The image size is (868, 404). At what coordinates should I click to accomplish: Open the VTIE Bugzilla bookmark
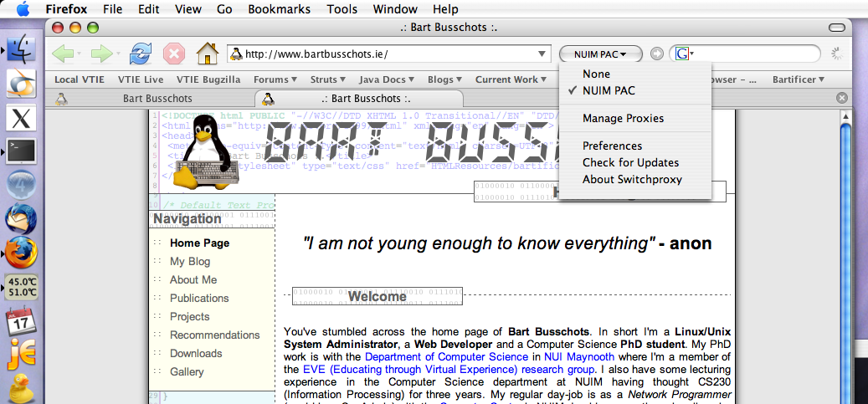pyautogui.click(x=208, y=79)
